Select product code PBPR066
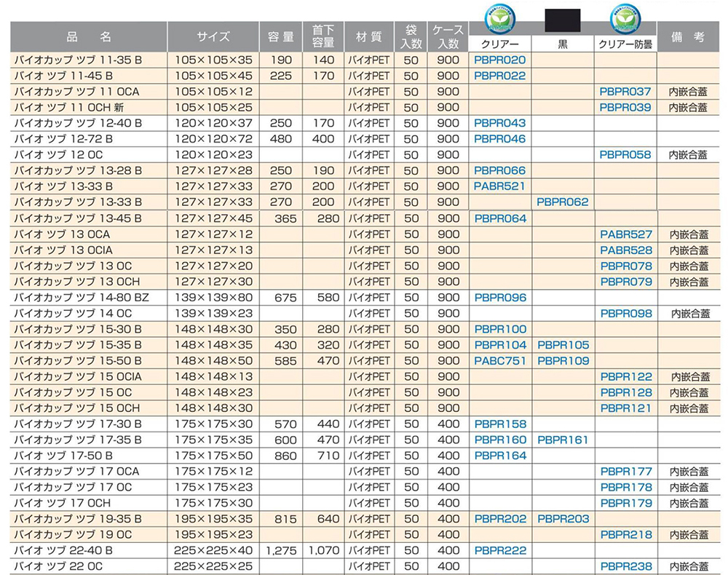 tap(500, 170)
